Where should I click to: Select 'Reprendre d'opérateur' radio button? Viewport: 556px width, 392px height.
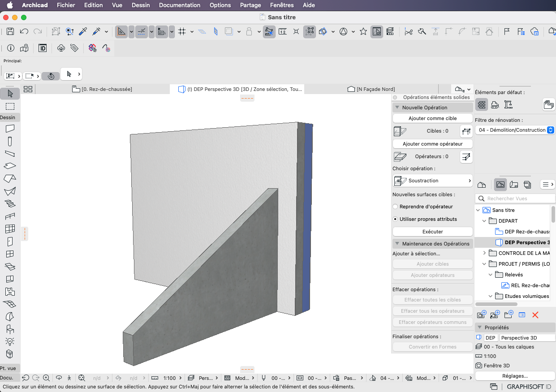coord(395,207)
